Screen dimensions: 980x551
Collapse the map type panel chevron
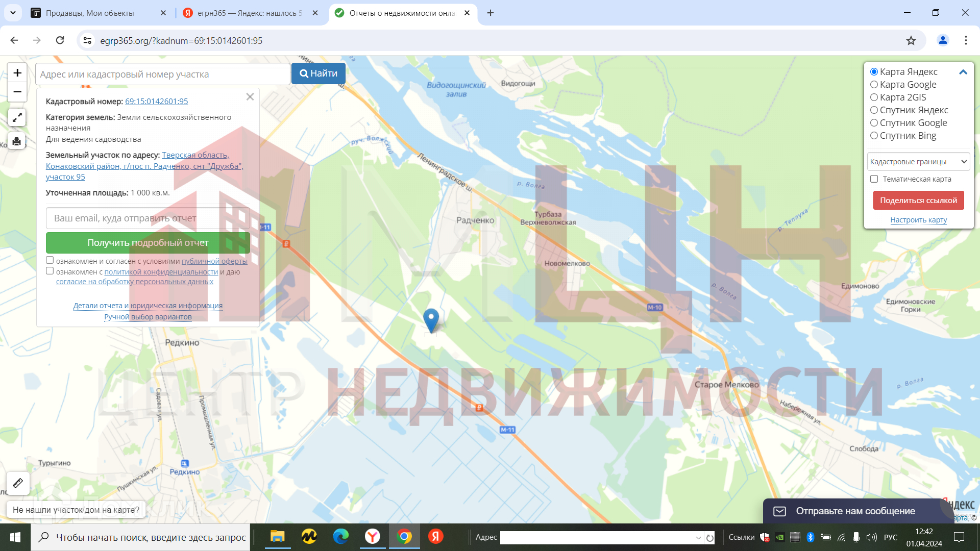click(x=963, y=72)
